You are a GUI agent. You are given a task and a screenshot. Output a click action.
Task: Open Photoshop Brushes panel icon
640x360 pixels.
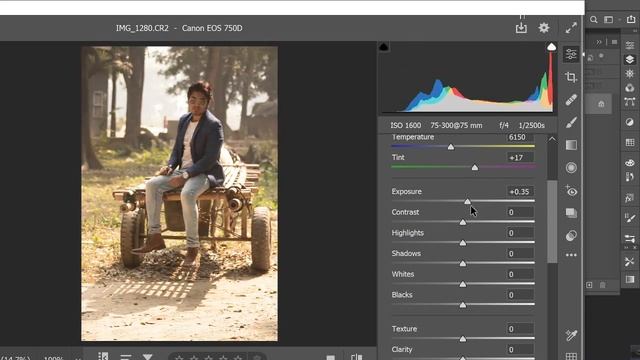tap(629, 218)
